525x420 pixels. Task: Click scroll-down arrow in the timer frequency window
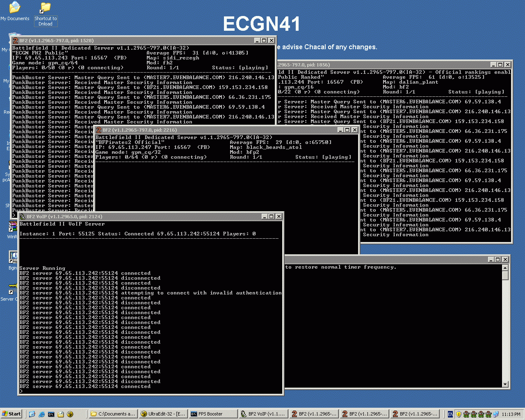[505, 384]
